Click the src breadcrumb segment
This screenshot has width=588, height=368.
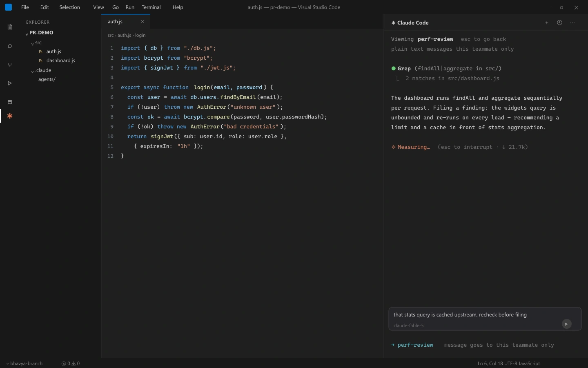pyautogui.click(x=111, y=36)
